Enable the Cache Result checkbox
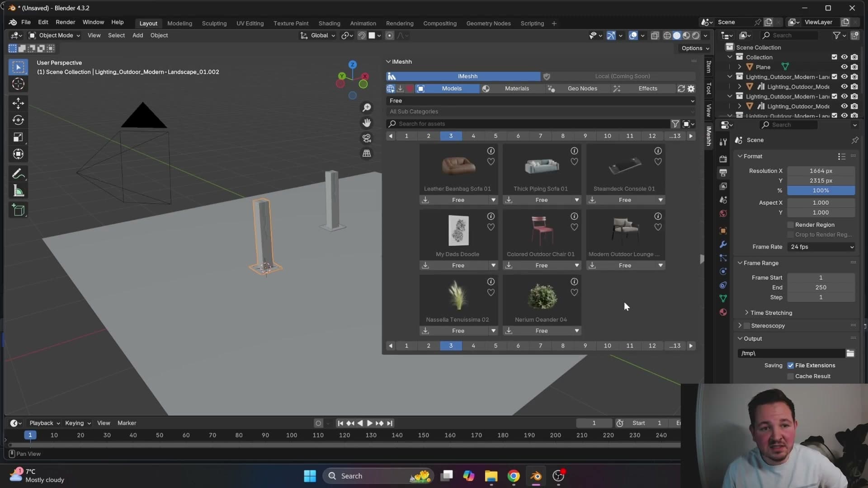This screenshot has height=488, width=868. [x=791, y=376]
